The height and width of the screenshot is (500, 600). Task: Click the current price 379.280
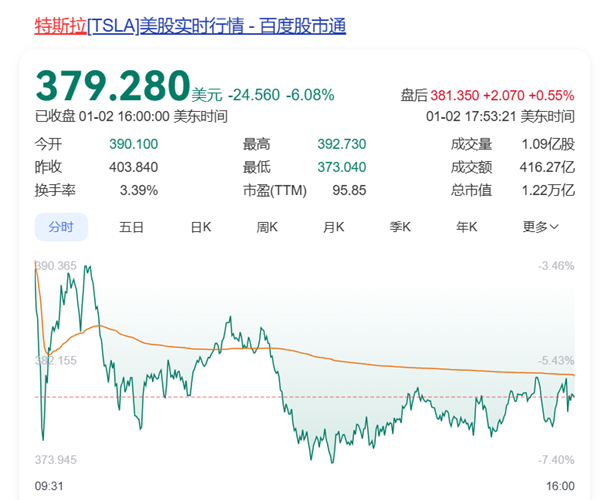(x=112, y=86)
